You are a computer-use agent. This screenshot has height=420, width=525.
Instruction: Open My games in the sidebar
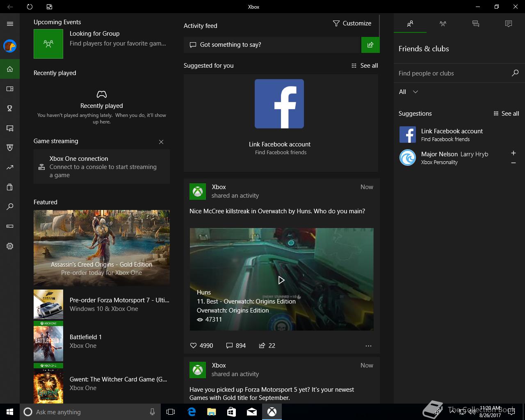pyautogui.click(x=10, y=89)
